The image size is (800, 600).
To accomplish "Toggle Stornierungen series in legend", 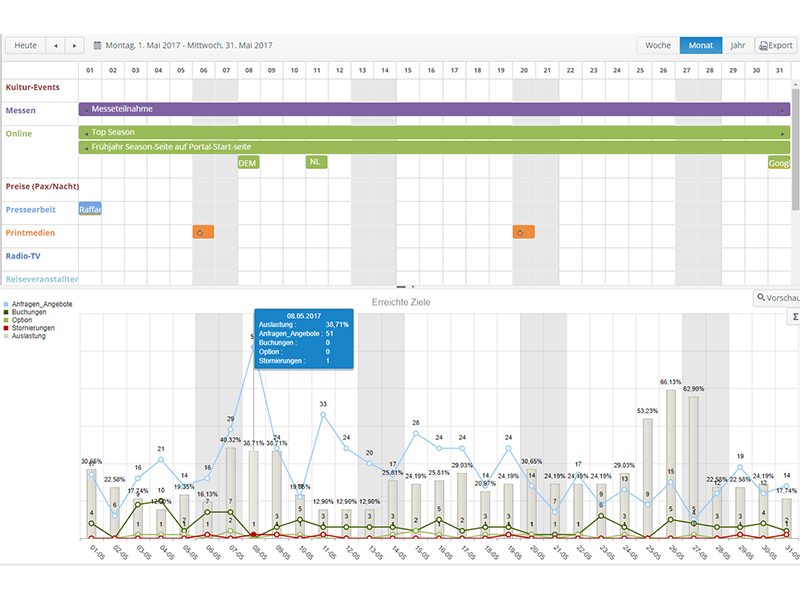I will [34, 328].
